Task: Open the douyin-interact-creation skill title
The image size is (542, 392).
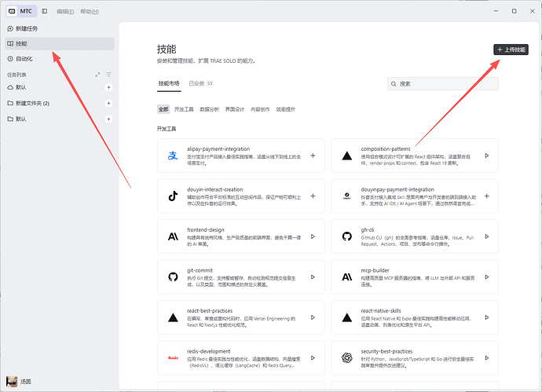Action: 215,189
